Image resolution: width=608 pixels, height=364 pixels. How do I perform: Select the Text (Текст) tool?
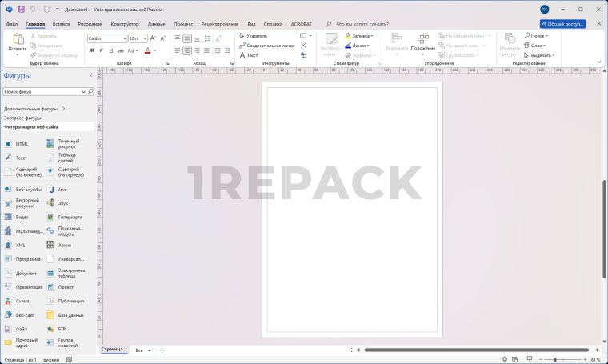point(251,55)
